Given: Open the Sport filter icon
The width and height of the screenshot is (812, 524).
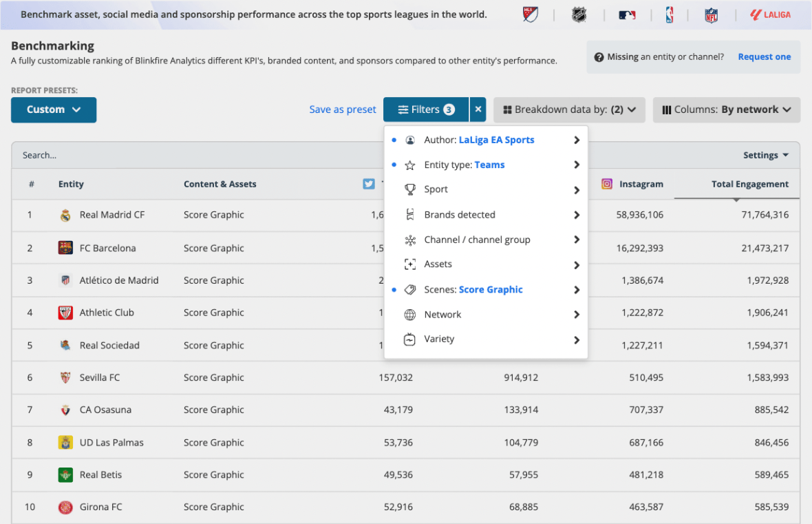Looking at the screenshot, I should tap(410, 189).
